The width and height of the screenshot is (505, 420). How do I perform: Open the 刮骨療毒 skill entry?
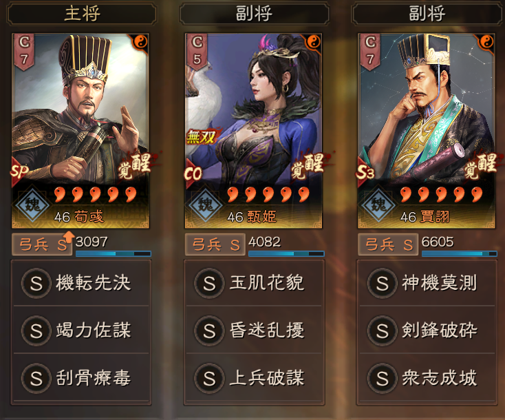[81, 378]
